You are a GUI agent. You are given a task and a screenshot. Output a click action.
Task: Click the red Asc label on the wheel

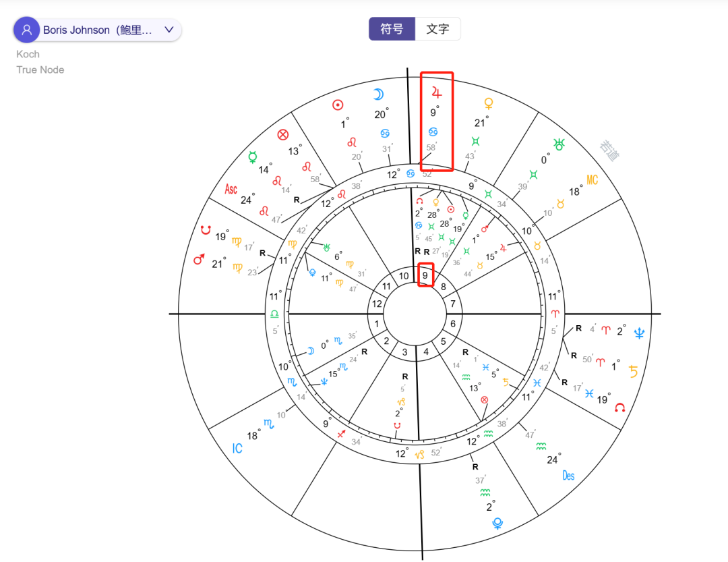coord(231,190)
